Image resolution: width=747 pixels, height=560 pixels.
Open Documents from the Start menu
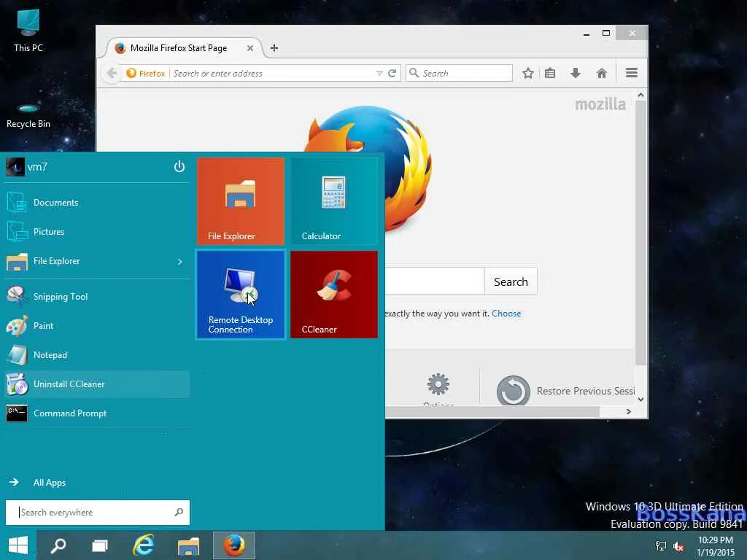pyautogui.click(x=97, y=203)
